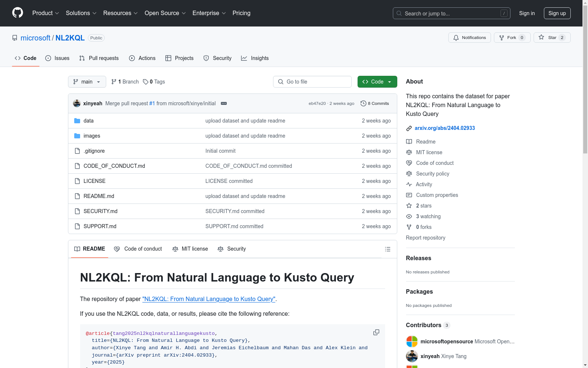Image resolution: width=588 pixels, height=368 pixels.
Task: Expand the Resources menu
Action: (x=121, y=13)
